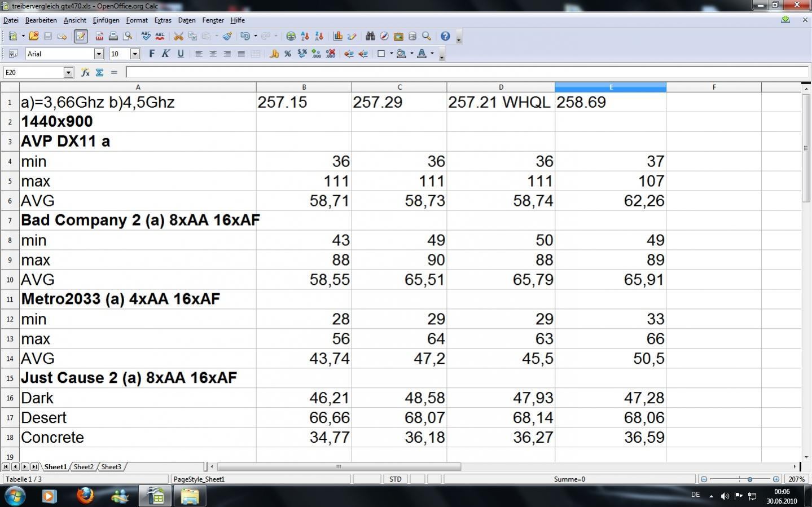The height and width of the screenshot is (507, 812).
Task: Insert a chart
Action: pyautogui.click(x=337, y=36)
